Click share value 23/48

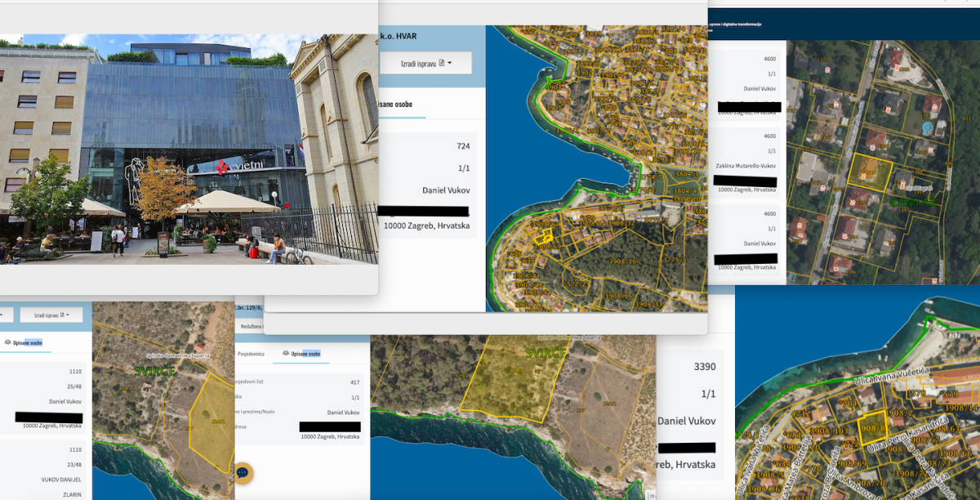[x=74, y=465]
